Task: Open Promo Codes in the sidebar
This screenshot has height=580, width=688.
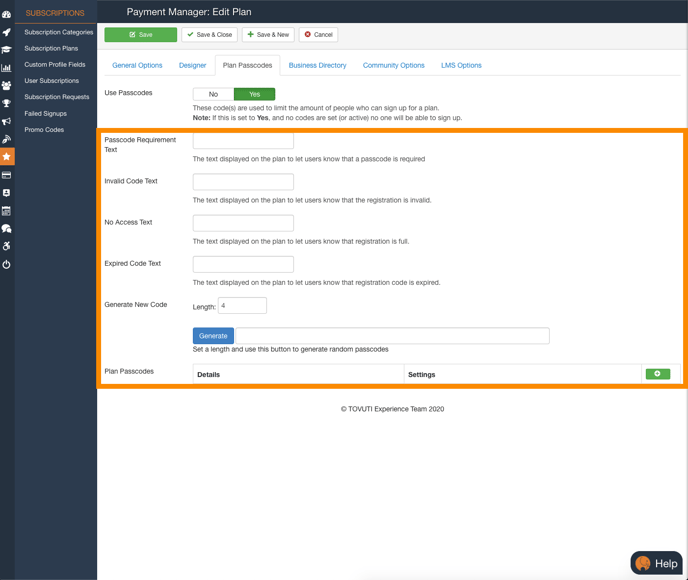Action: [44, 129]
